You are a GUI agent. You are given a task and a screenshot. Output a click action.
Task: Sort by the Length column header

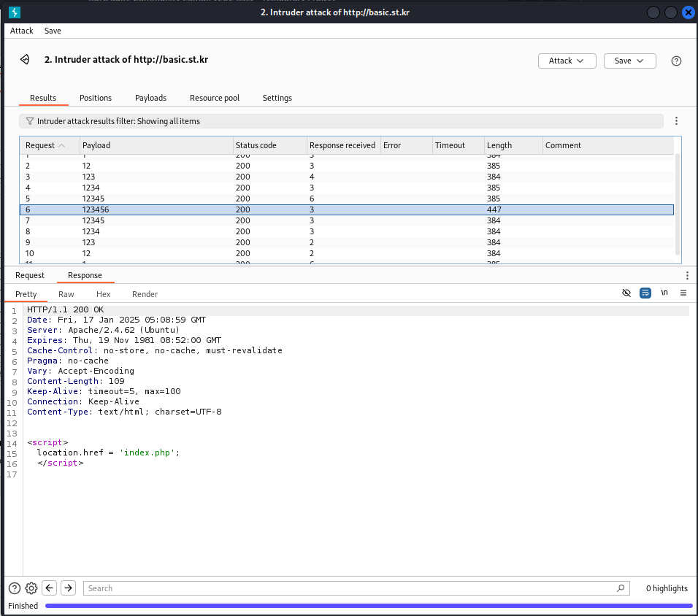513,145
